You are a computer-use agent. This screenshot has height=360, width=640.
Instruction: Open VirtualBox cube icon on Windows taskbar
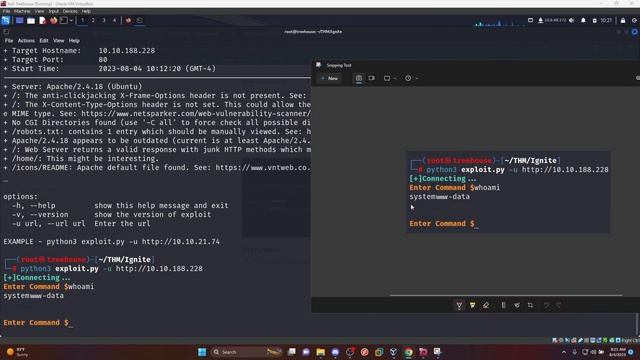coord(393,352)
